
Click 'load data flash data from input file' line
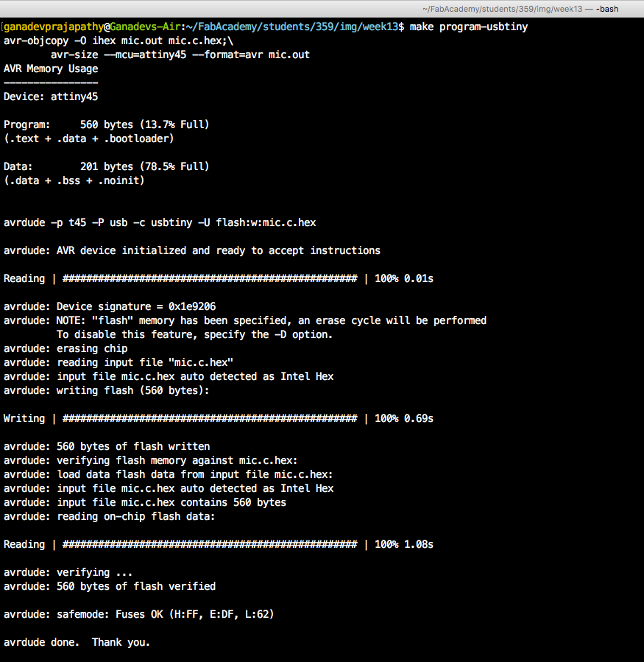pyautogui.click(x=169, y=474)
